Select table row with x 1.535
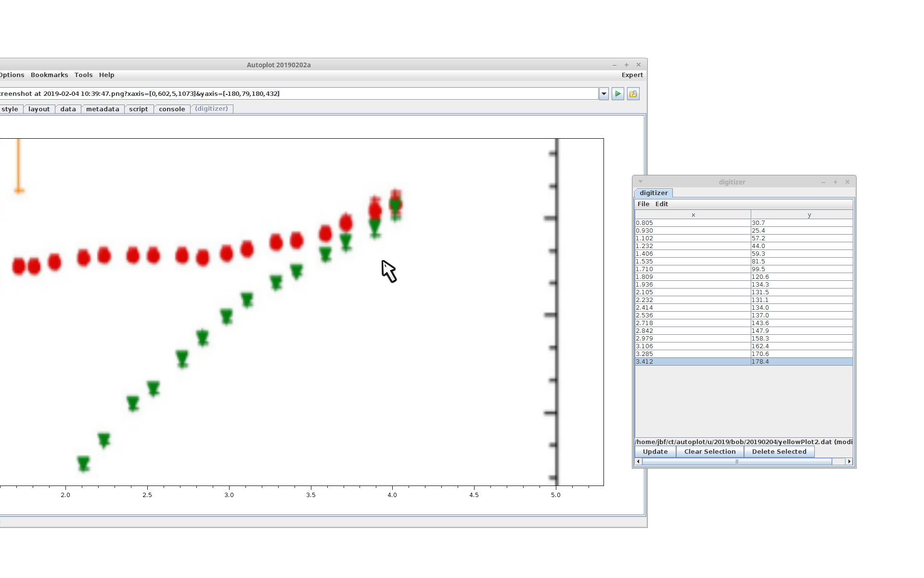This screenshot has height=578, width=924. tap(744, 262)
